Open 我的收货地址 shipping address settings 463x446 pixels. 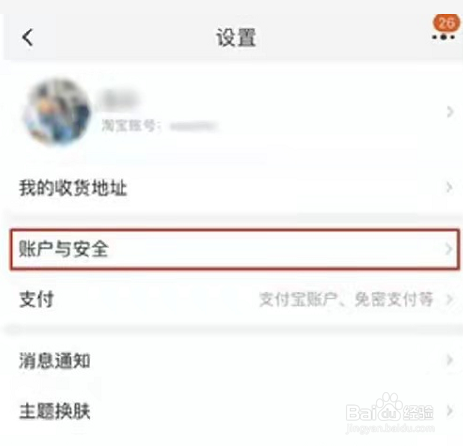[231, 188]
